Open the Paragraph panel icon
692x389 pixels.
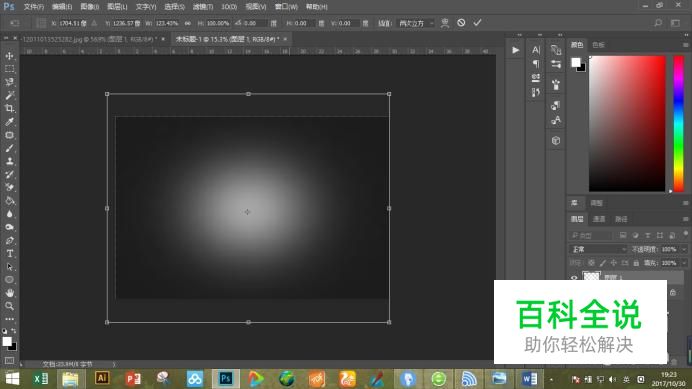(536, 64)
